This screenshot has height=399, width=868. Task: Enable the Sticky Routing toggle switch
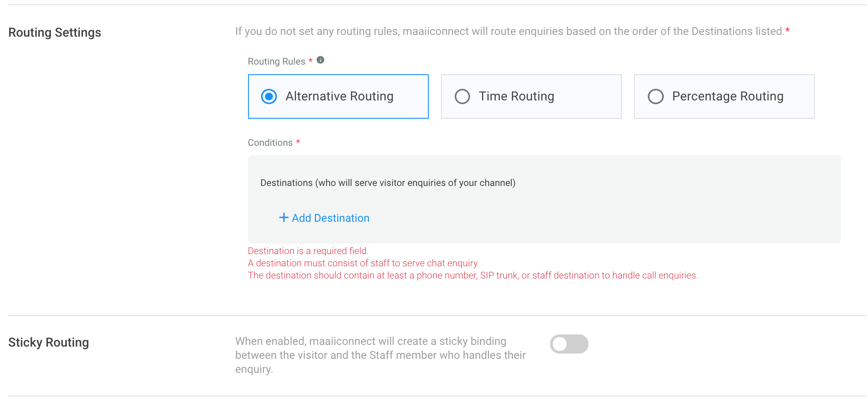pyautogui.click(x=569, y=344)
